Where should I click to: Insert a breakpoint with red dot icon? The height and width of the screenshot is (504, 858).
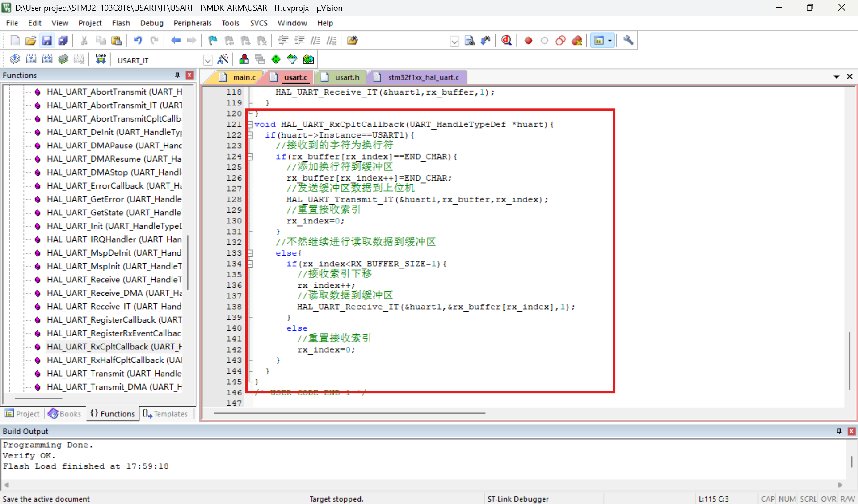528,41
